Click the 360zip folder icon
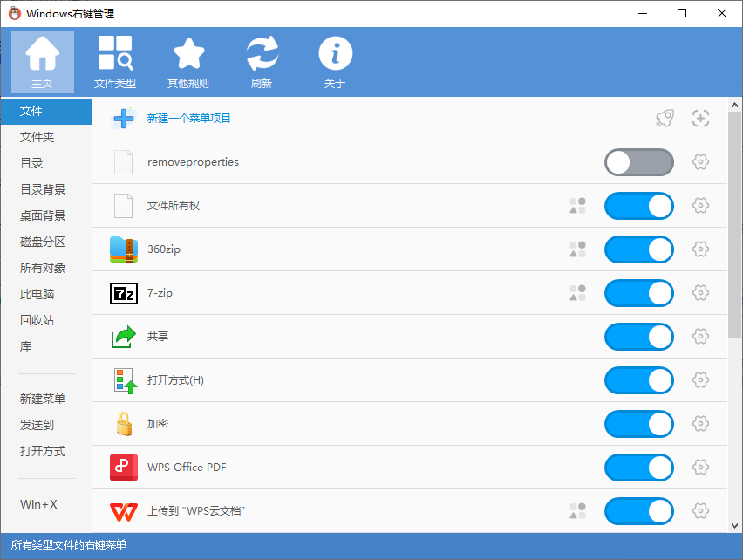The image size is (743, 560). pos(124,249)
